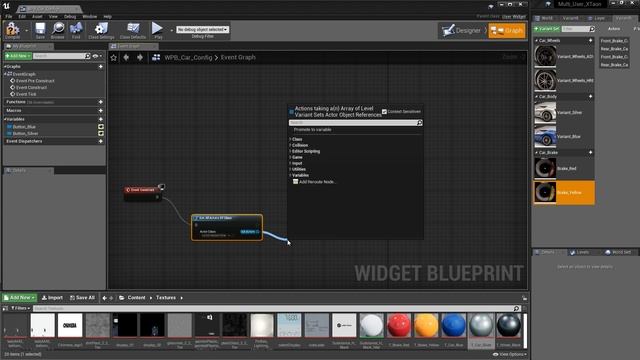
Task: Open the Play options dropdown arrow
Action: point(171,30)
